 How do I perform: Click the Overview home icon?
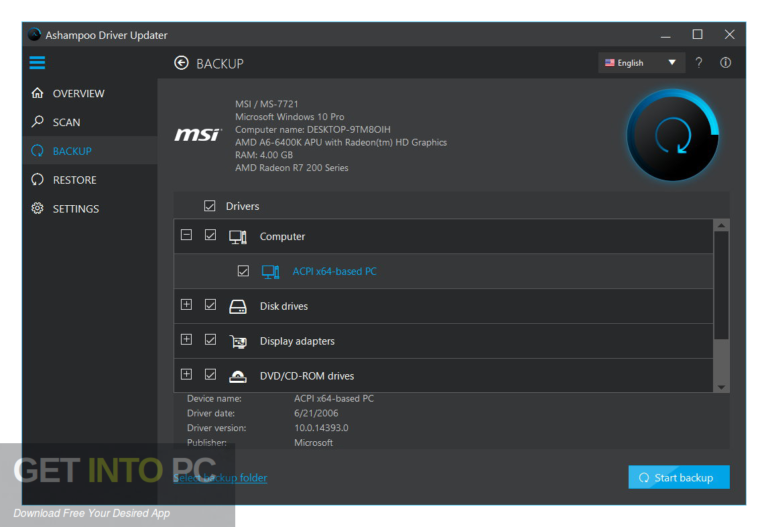[x=37, y=93]
